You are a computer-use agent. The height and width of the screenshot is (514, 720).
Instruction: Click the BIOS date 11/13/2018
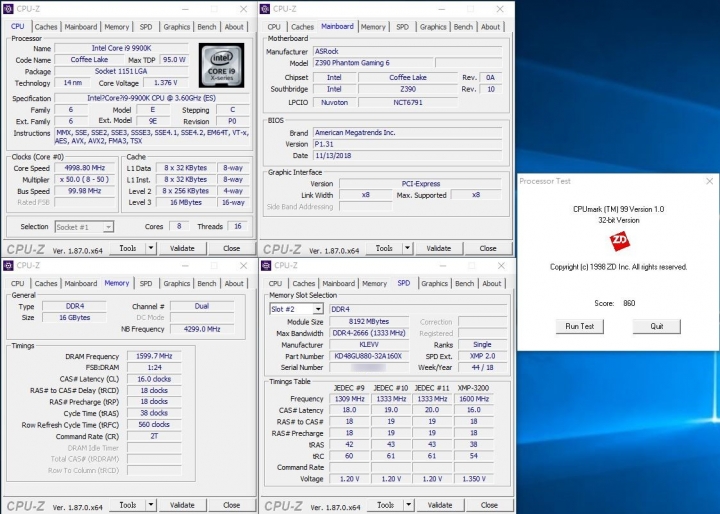point(408,155)
